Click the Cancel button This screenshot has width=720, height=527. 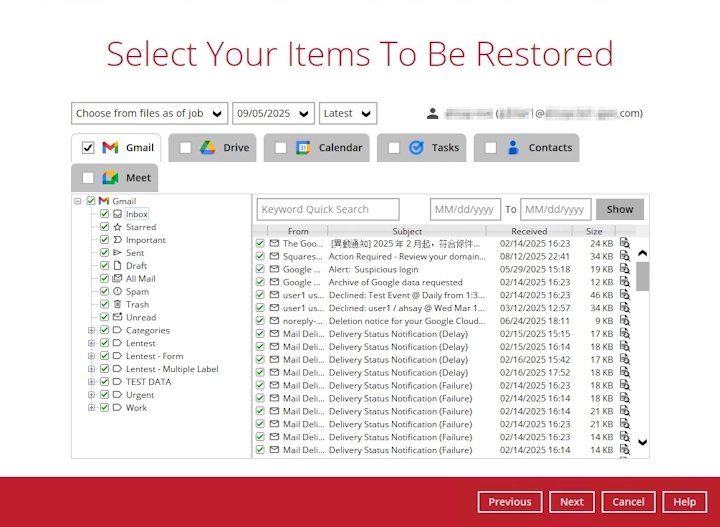click(x=628, y=502)
